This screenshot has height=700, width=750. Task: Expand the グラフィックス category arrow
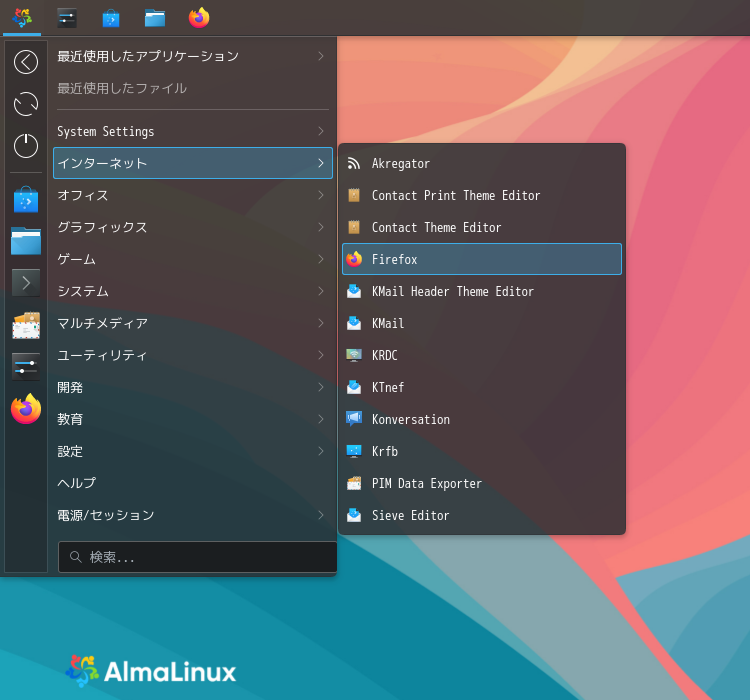point(321,227)
